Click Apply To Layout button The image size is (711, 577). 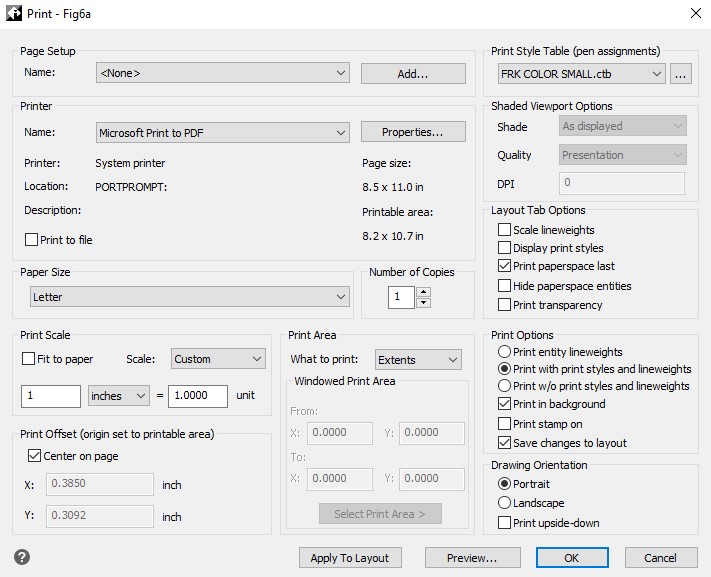point(350,557)
